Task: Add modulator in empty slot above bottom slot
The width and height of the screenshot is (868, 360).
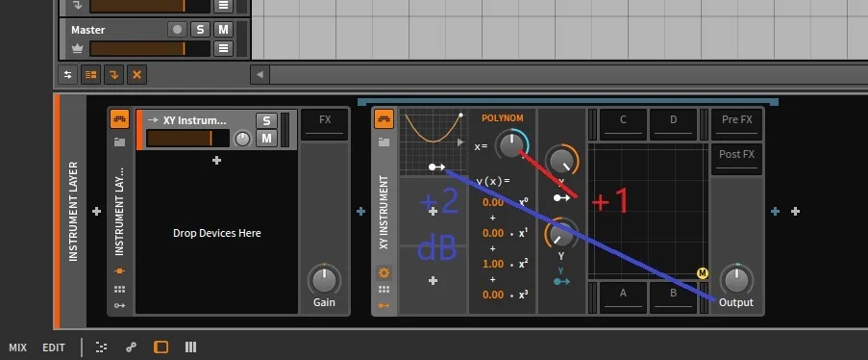Action: pyautogui.click(x=433, y=212)
